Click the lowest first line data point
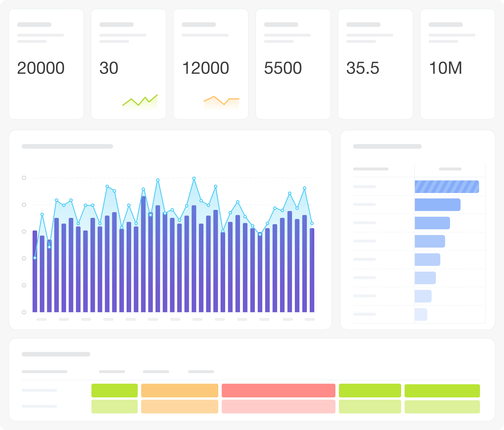Screen dimensions: 504x430 (x=35, y=258)
